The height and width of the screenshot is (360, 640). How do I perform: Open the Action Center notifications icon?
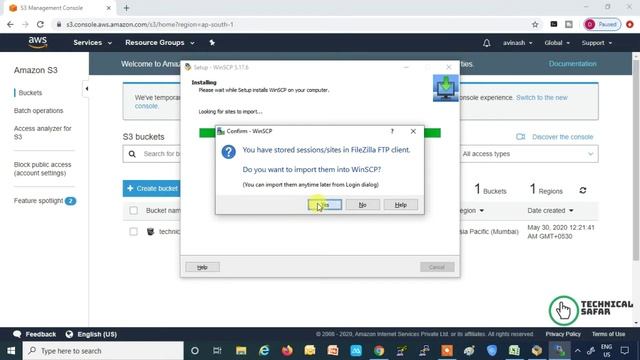(624, 351)
